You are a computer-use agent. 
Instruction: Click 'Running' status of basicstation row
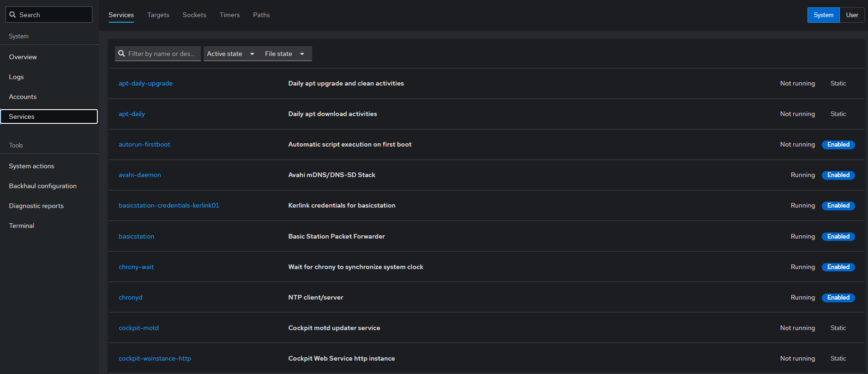803,236
